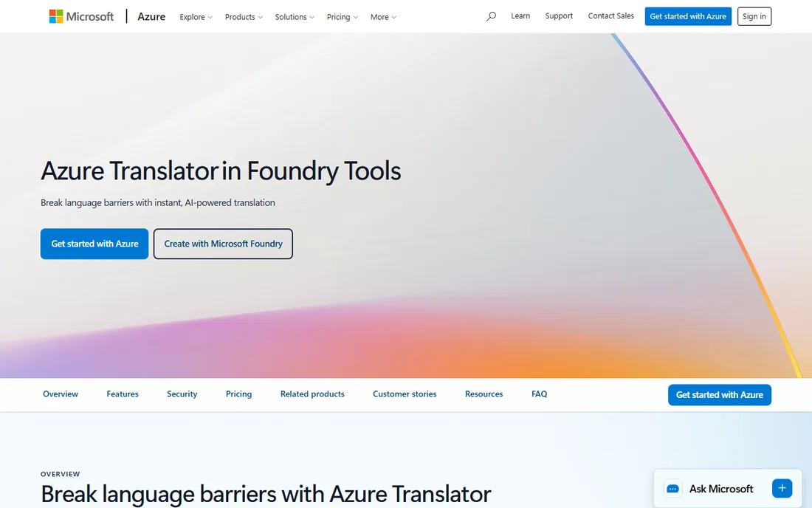This screenshot has height=508, width=812.
Task: Go to the Security section tab
Action: pyautogui.click(x=182, y=394)
